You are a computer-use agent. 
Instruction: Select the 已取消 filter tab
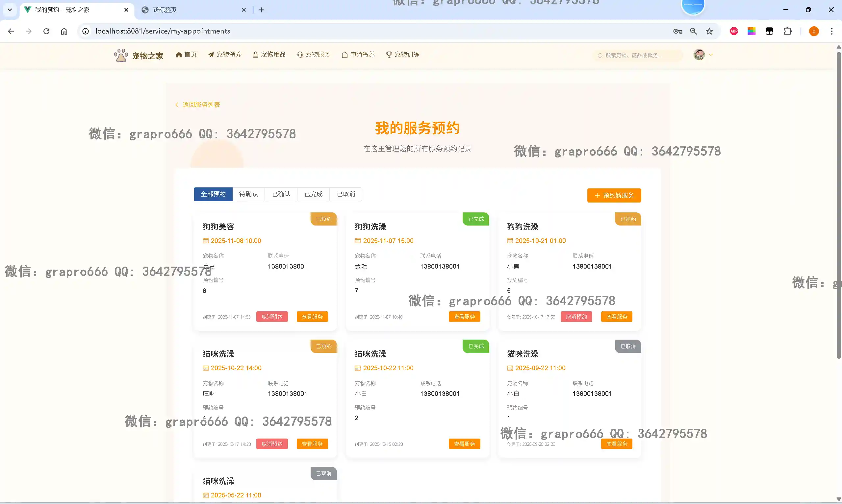346,194
